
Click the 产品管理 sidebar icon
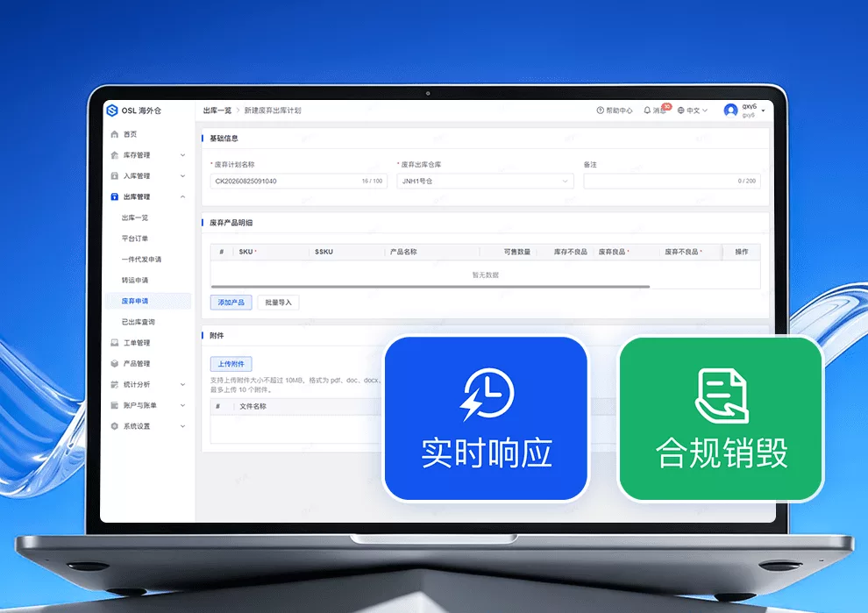coord(115,364)
